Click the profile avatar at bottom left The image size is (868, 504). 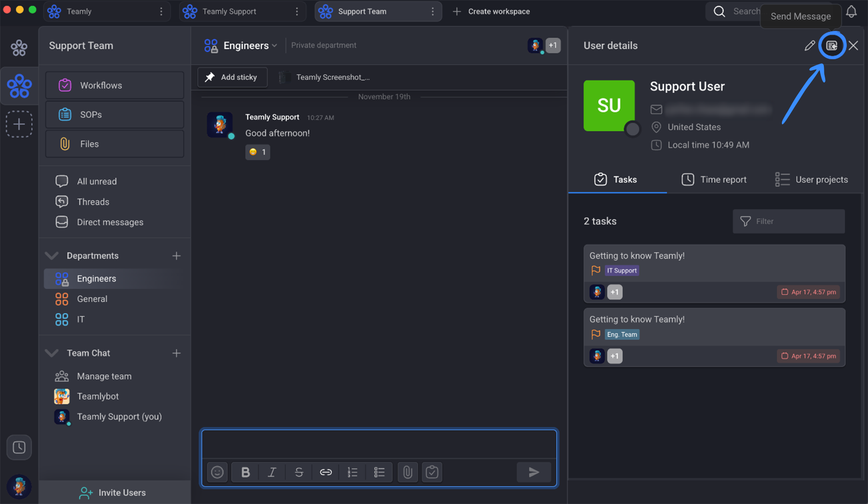coord(19,487)
